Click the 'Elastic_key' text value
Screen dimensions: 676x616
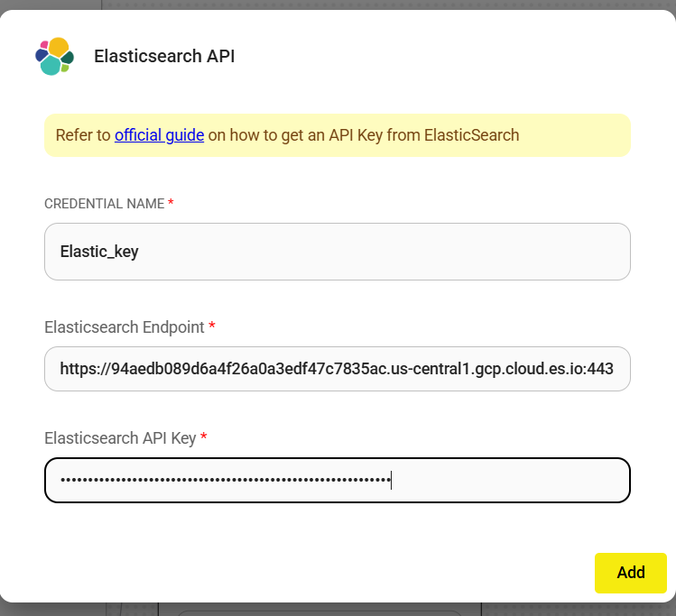click(x=99, y=252)
